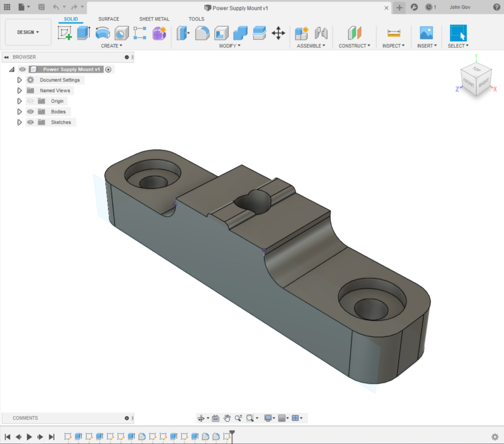The width and height of the screenshot is (504, 444).
Task: Open the data panel grid icon
Action: [x=7, y=7]
